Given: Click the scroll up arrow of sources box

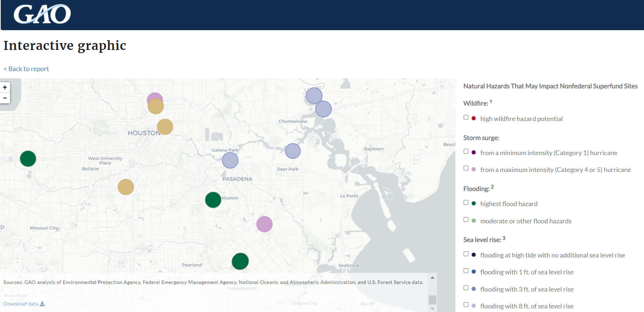Looking at the screenshot, I should [433, 278].
